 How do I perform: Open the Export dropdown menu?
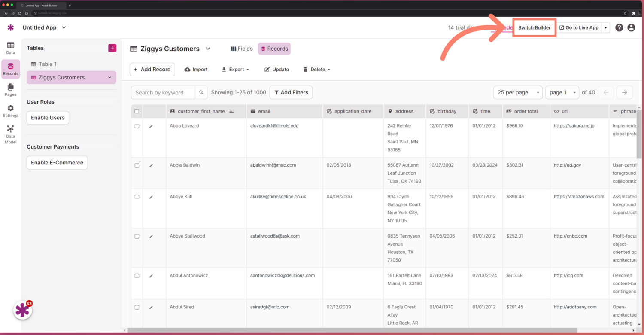[236, 70]
